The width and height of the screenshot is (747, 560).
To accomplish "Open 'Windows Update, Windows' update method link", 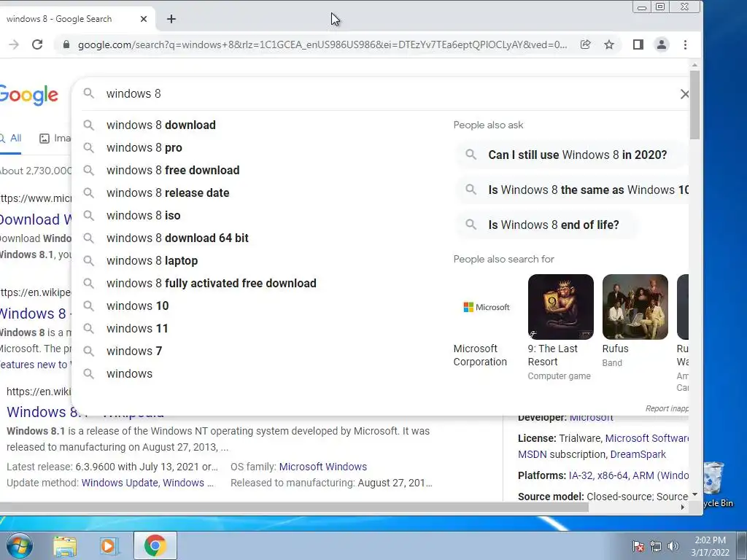I will click(x=147, y=483).
